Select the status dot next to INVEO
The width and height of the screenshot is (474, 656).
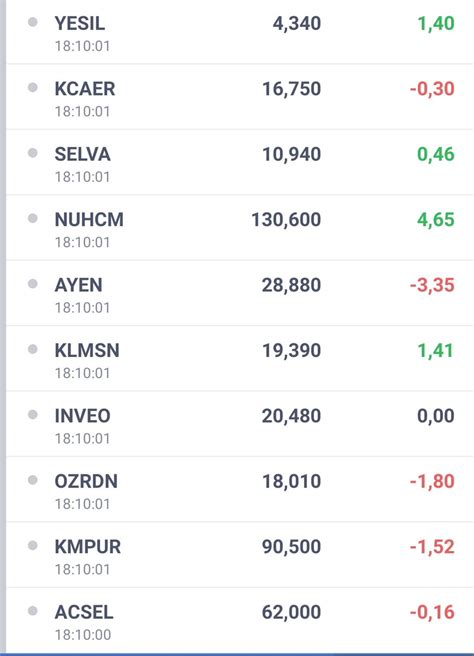tap(33, 414)
